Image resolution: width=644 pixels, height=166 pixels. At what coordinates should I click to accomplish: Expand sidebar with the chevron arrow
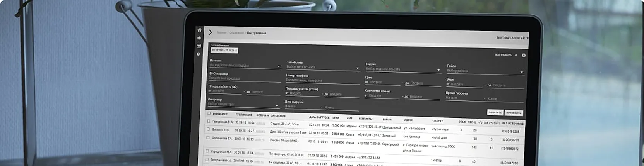pyautogui.click(x=210, y=32)
